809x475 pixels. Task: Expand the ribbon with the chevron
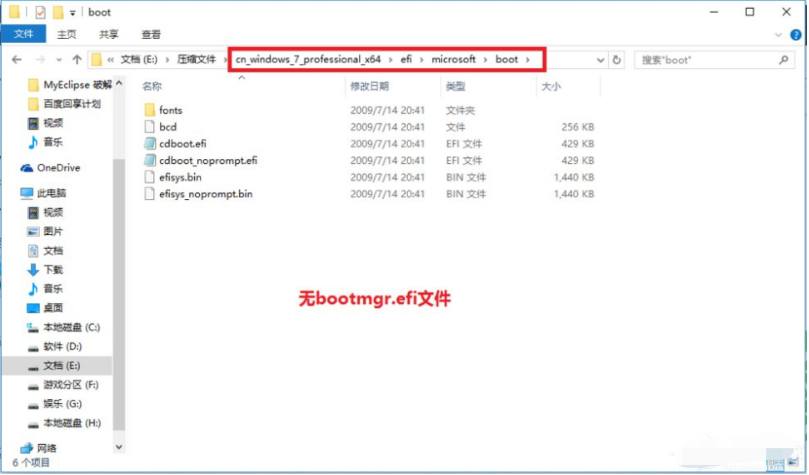pos(778,34)
